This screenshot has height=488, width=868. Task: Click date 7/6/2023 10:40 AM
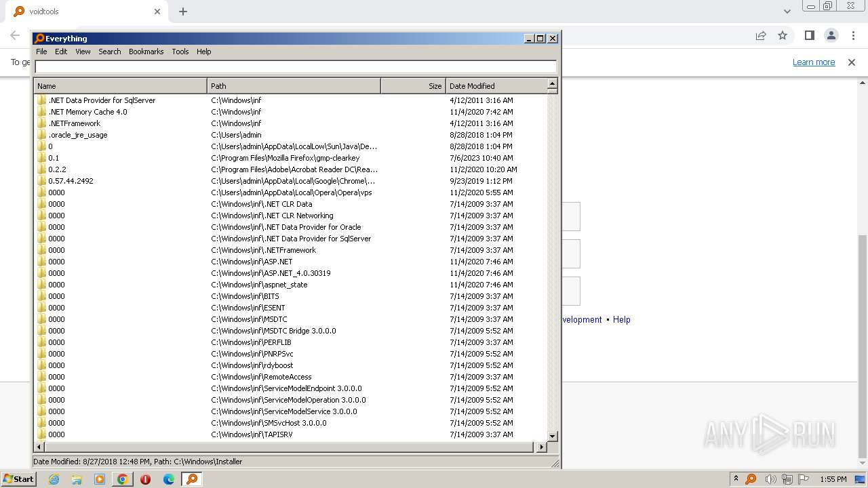481,158
